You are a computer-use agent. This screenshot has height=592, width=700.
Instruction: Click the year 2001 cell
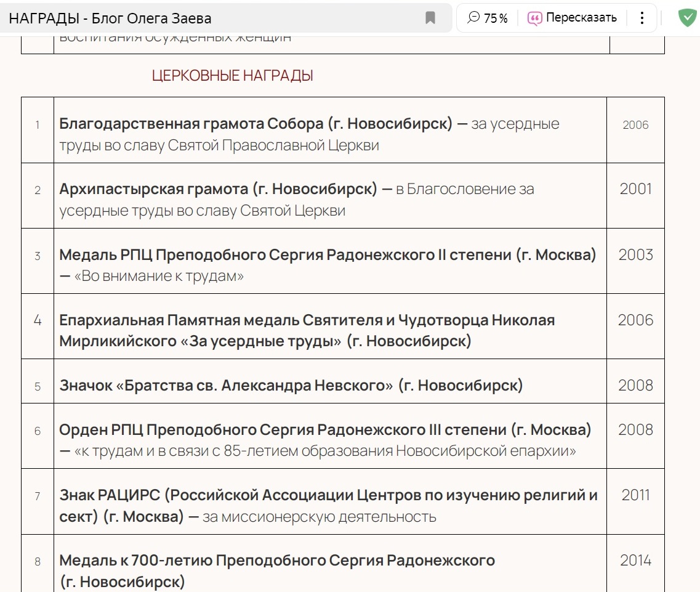pos(635,189)
